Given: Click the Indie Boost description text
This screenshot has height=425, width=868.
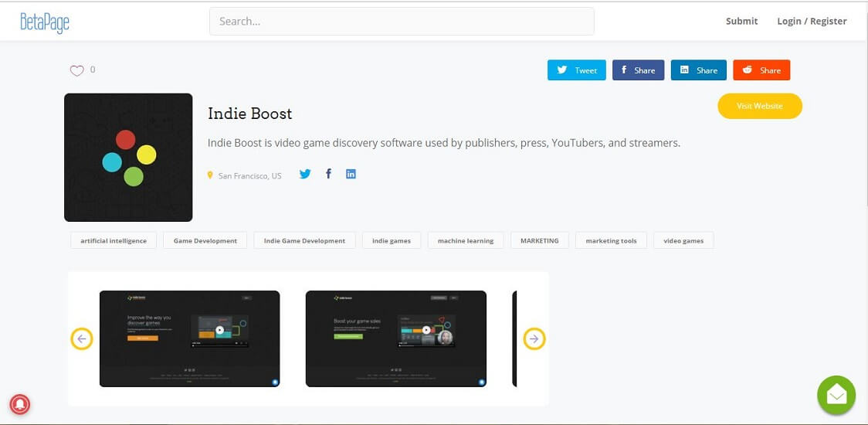Looking at the screenshot, I should click(444, 143).
